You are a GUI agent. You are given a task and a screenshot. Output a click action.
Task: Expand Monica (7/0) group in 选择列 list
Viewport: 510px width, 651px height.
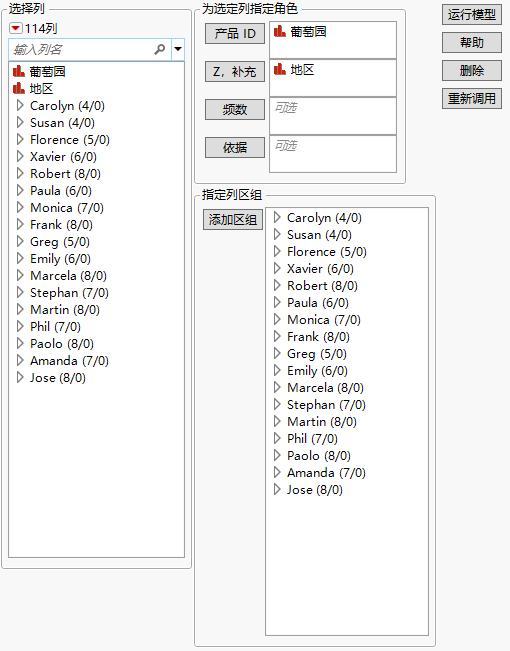(x=20, y=208)
